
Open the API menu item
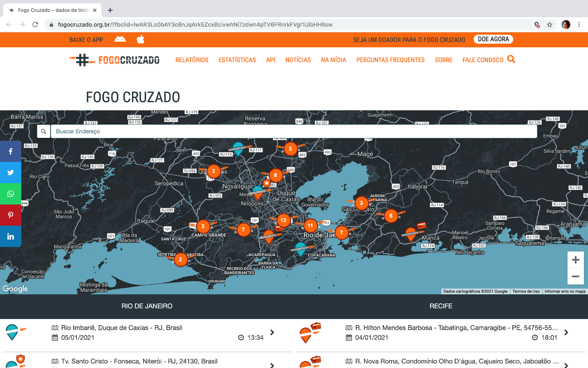(x=271, y=60)
